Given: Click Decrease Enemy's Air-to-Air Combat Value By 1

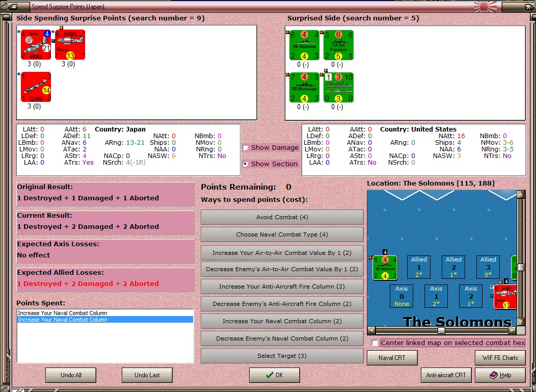Looking at the screenshot, I should (282, 269).
